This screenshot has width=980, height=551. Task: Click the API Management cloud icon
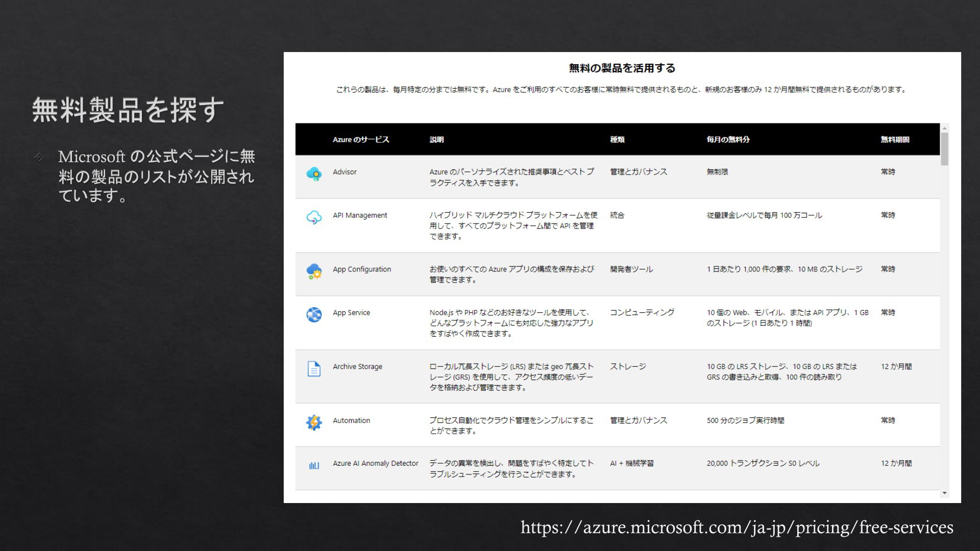[x=314, y=217]
